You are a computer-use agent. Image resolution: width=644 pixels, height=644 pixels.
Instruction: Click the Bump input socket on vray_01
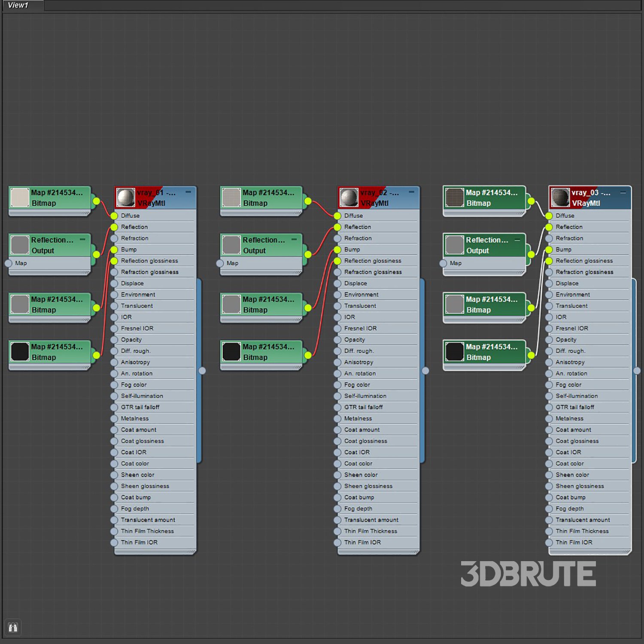pyautogui.click(x=114, y=249)
